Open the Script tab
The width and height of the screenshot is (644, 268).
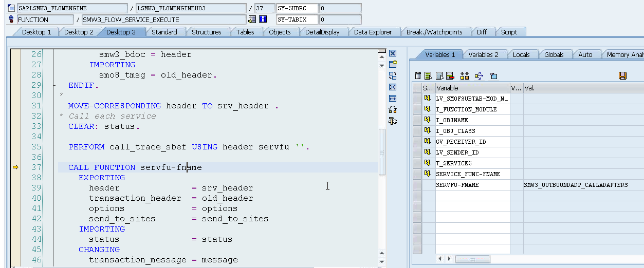[509, 32]
